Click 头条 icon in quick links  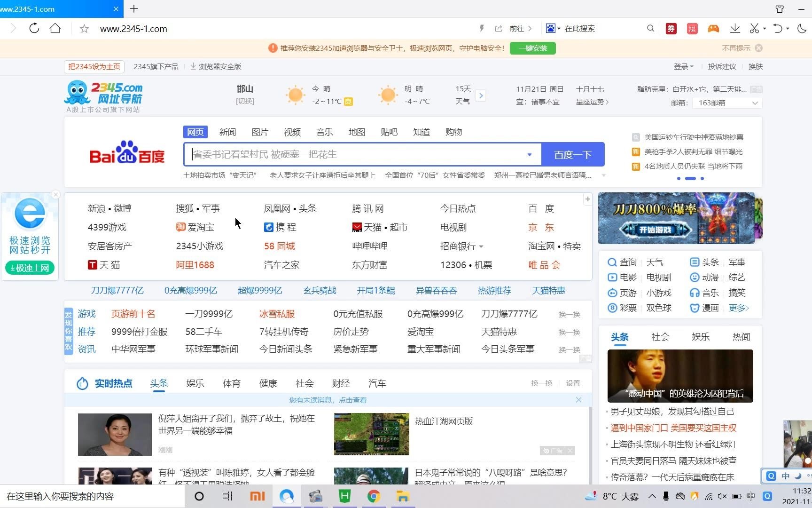(x=704, y=262)
